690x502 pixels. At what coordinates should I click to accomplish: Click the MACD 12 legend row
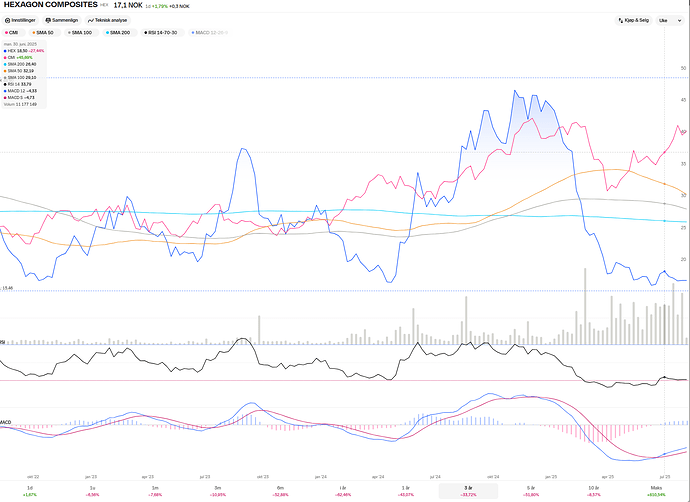[20, 91]
